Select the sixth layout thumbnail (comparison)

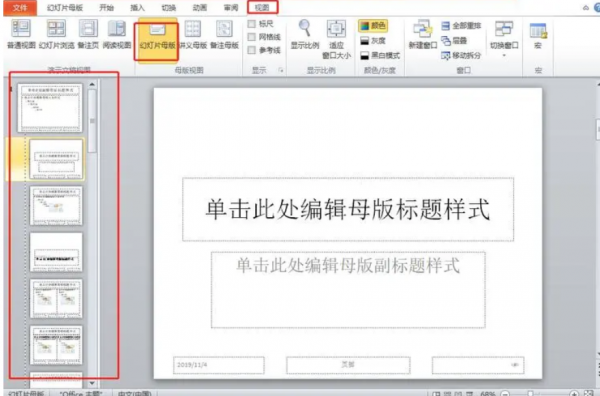(56, 345)
